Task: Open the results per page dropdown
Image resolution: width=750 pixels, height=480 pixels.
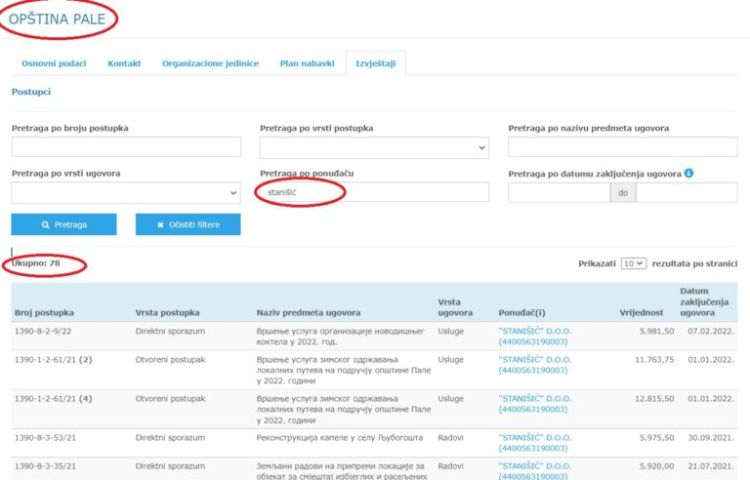Action: 633,263
